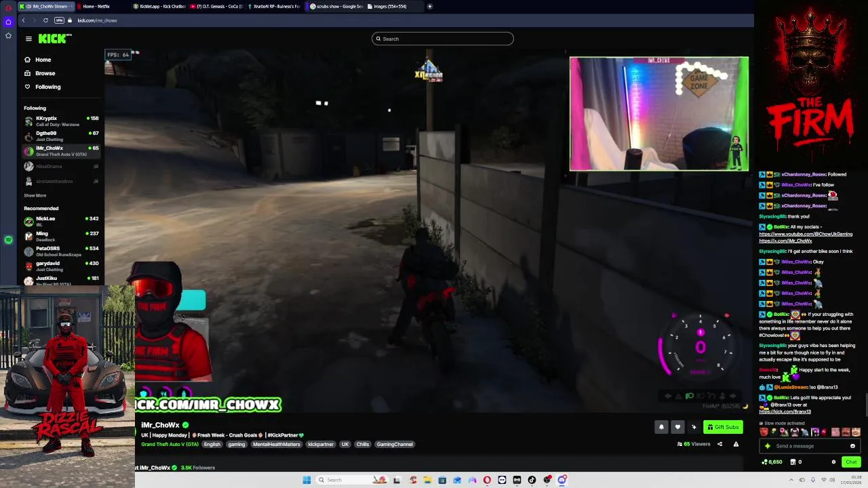Open TikTok from the taskbar
868x488 pixels.
(532, 480)
